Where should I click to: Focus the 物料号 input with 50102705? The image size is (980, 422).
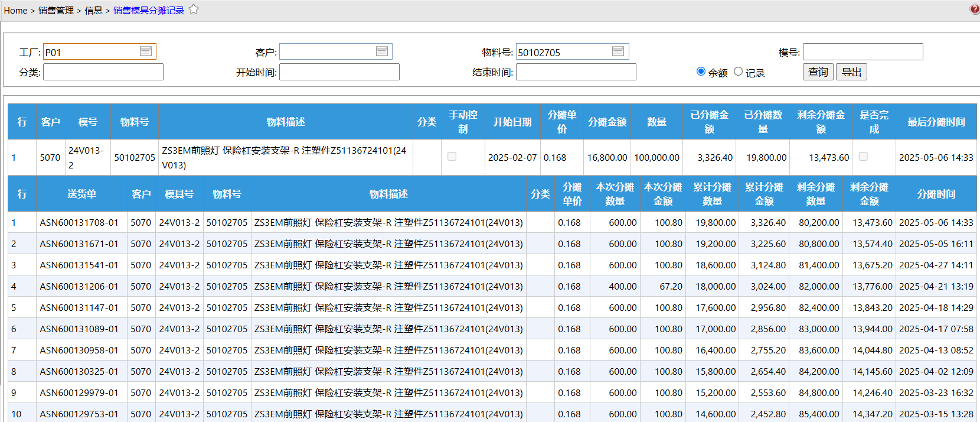pyautogui.click(x=573, y=52)
